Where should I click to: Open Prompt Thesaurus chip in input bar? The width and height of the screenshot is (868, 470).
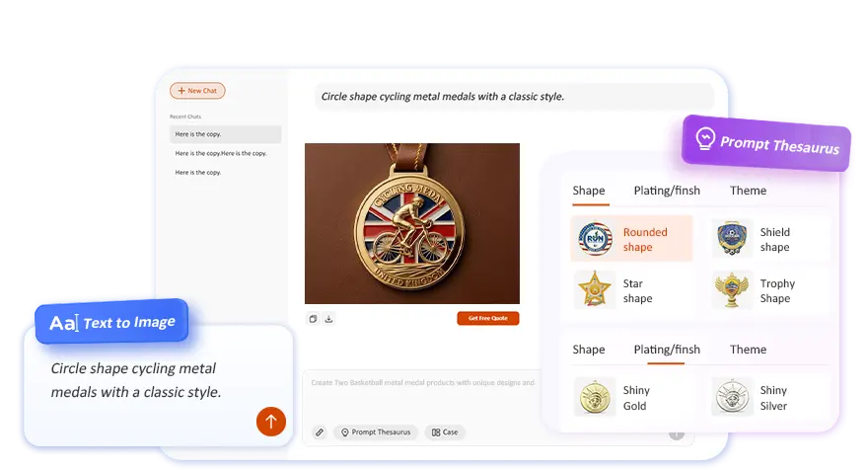tap(376, 432)
